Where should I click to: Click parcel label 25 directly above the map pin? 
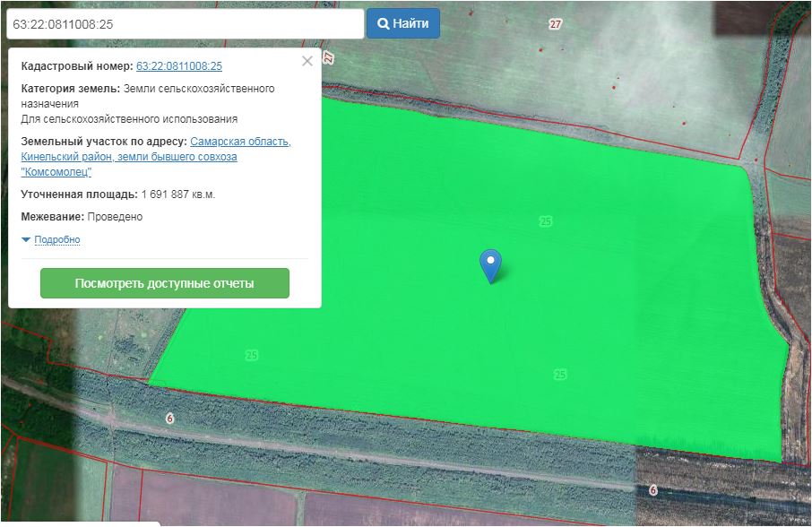coord(545,221)
